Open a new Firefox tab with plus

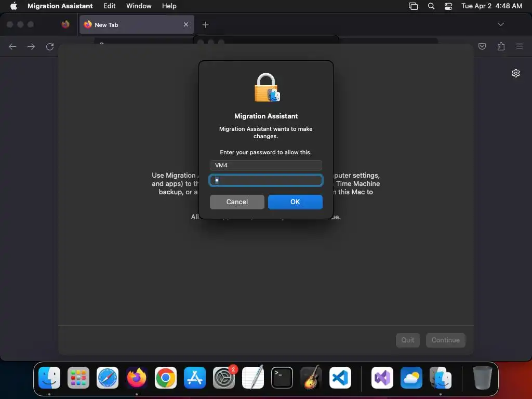point(205,24)
